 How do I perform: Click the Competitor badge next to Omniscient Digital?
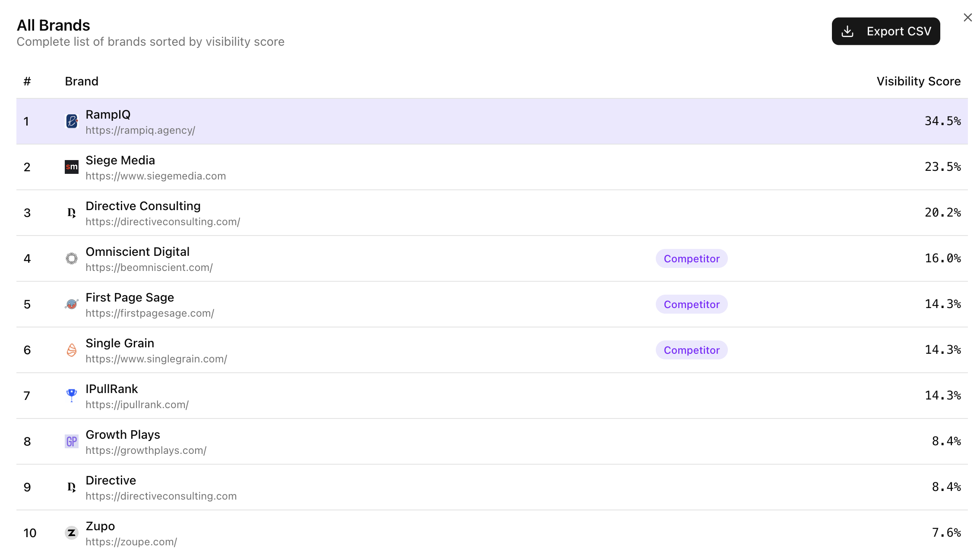691,258
